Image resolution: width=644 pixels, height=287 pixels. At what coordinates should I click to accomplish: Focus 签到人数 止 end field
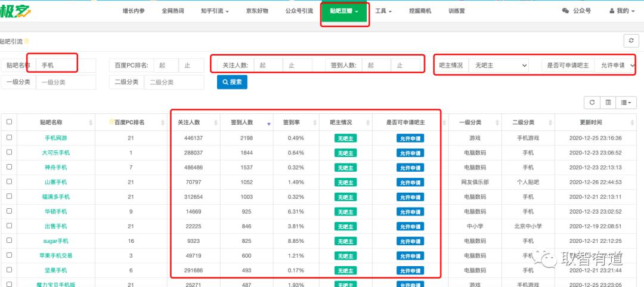(405, 66)
